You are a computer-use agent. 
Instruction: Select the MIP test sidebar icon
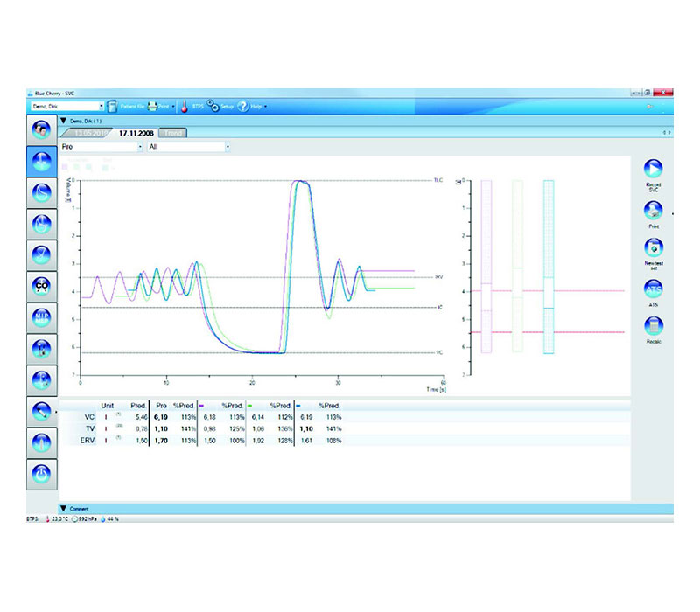click(x=42, y=316)
